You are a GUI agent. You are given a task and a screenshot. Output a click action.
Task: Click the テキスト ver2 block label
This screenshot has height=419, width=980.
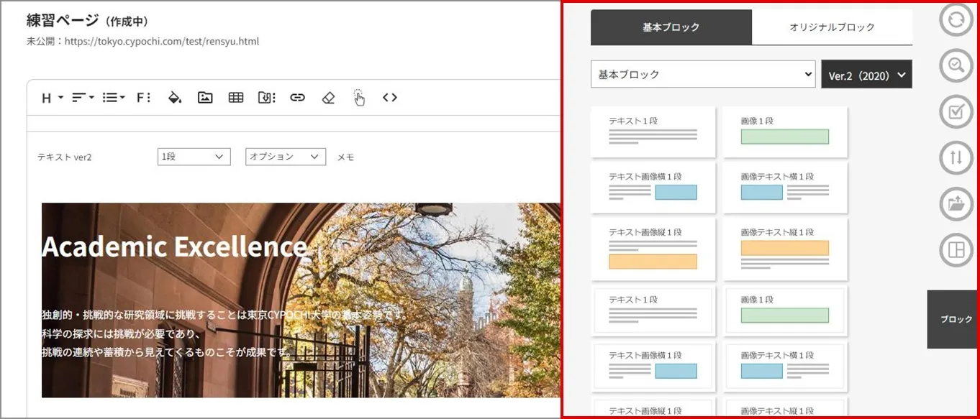[x=65, y=157]
